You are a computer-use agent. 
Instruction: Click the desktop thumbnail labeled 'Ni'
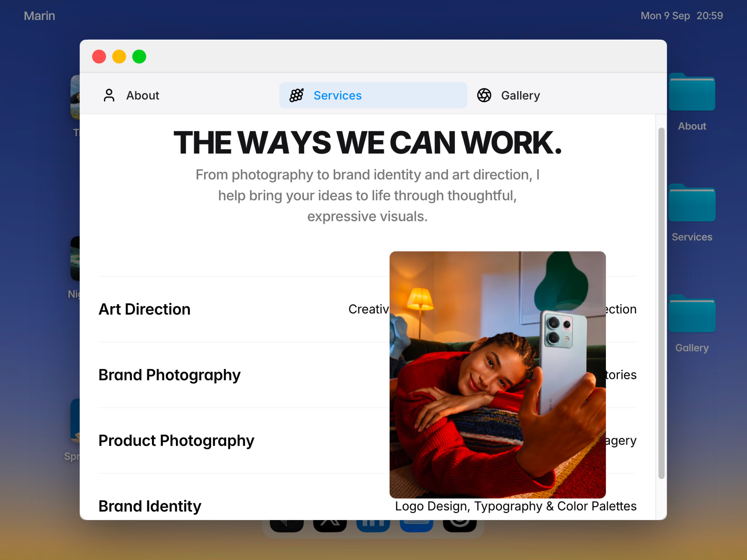(75, 259)
